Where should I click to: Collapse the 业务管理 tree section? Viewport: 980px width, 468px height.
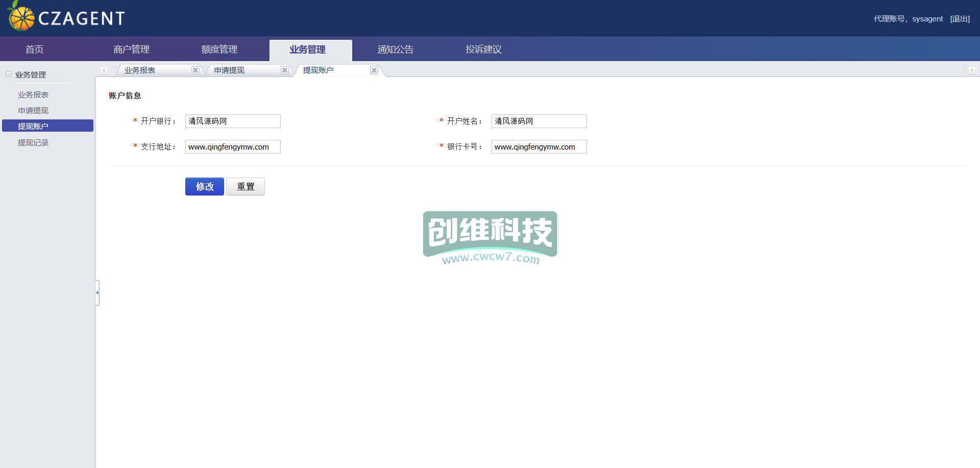click(x=9, y=74)
